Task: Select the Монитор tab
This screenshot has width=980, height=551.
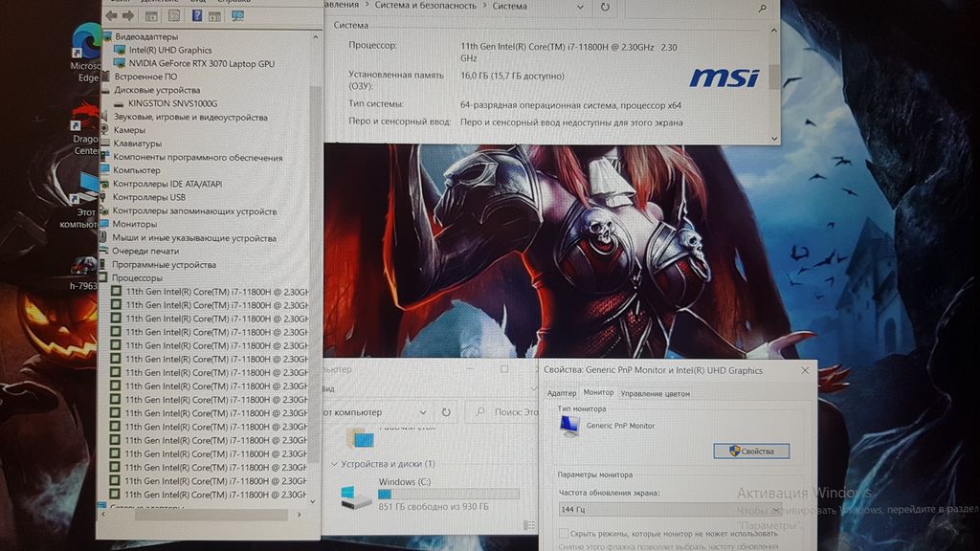Action: coord(598,392)
